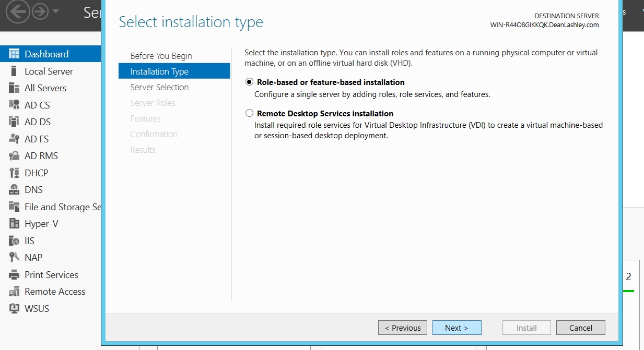The height and width of the screenshot is (350, 644).
Task: Click the AD CS role icon
Action: 14,105
